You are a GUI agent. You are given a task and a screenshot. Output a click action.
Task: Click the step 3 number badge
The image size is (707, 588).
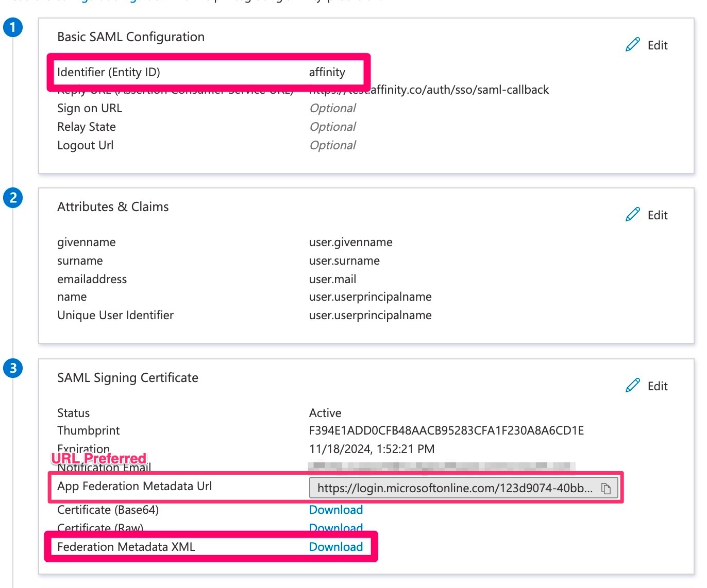pos(13,368)
